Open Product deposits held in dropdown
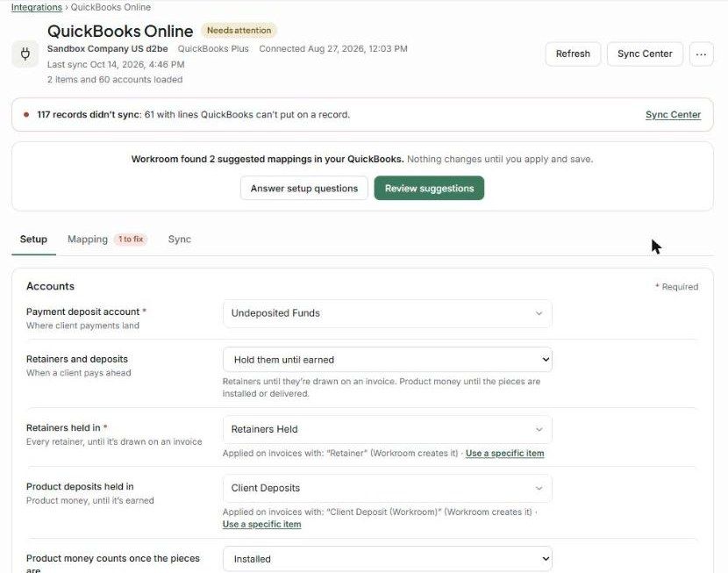This screenshot has width=728, height=573. click(387, 488)
